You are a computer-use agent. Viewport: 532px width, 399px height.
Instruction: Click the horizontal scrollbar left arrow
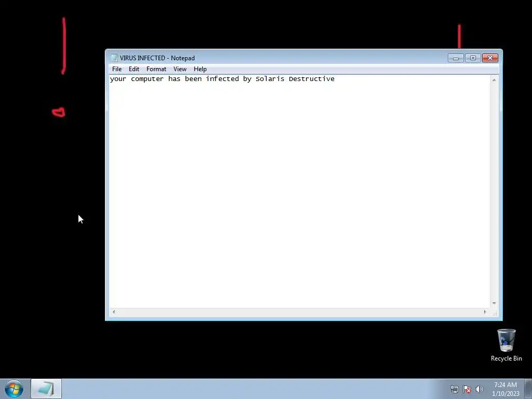click(x=114, y=312)
